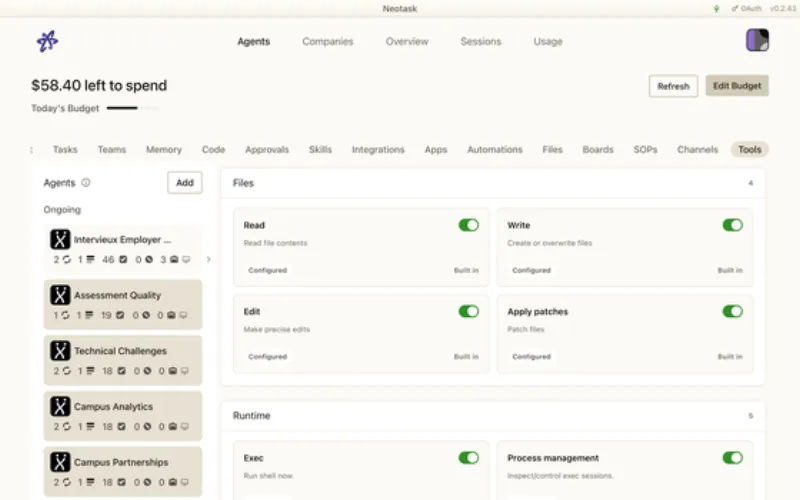Click sync icon in Assessment Quality row
The image size is (800, 500).
(65, 315)
